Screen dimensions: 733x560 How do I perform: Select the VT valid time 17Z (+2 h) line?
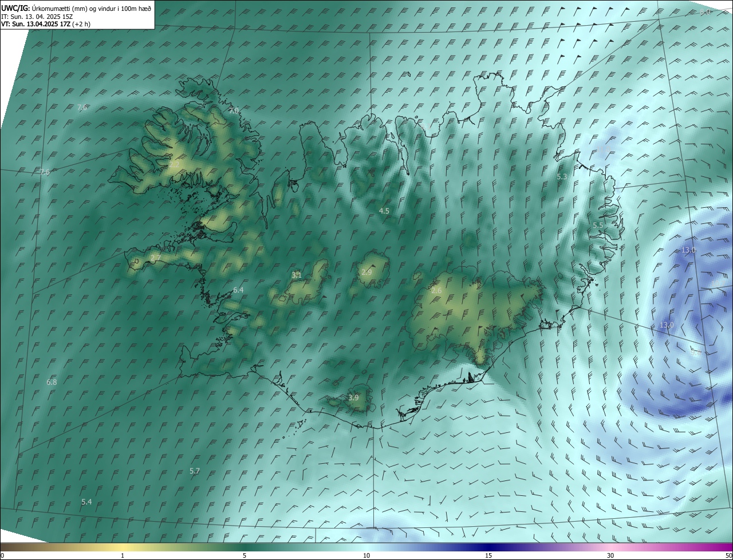(x=46, y=24)
